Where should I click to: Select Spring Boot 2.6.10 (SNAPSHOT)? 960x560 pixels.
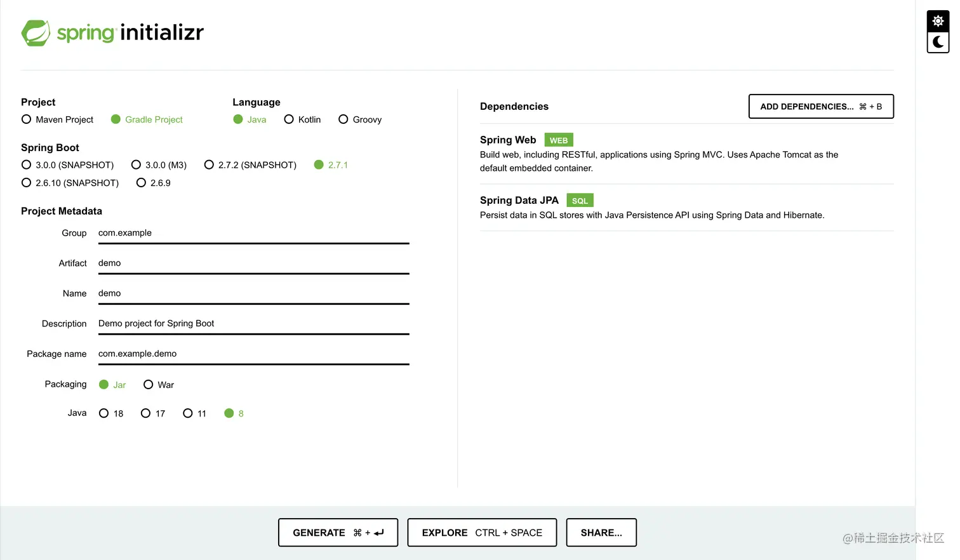[70, 183]
